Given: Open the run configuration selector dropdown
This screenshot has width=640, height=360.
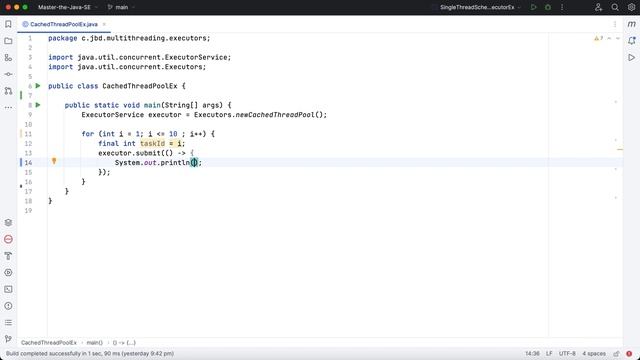Looking at the screenshot, I should [x=480, y=7].
